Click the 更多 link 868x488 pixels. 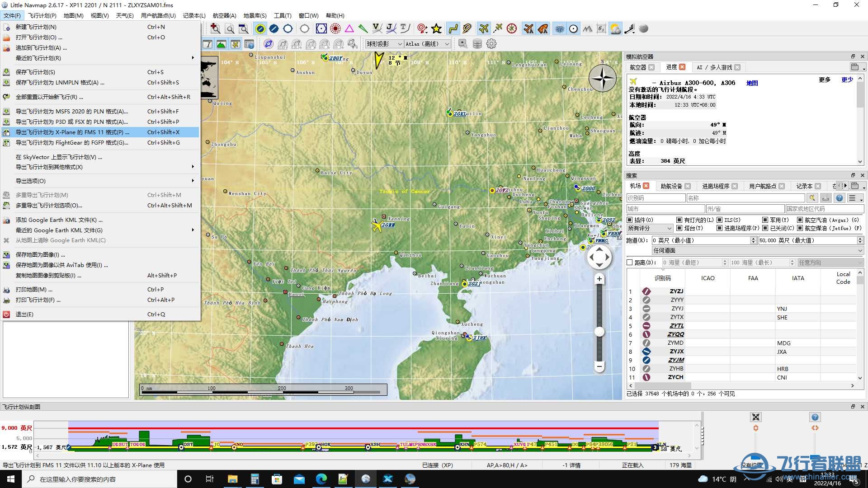tap(825, 80)
